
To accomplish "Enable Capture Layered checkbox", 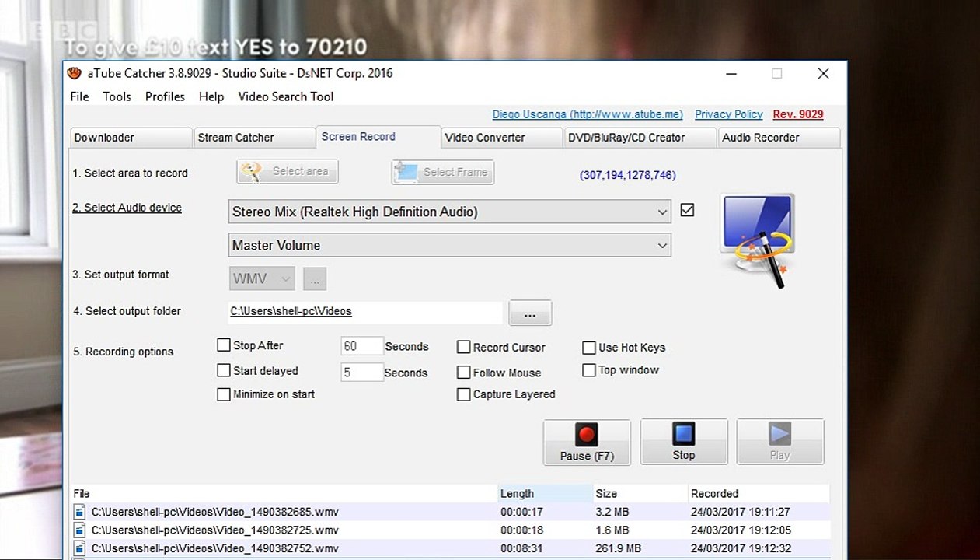I will [464, 394].
